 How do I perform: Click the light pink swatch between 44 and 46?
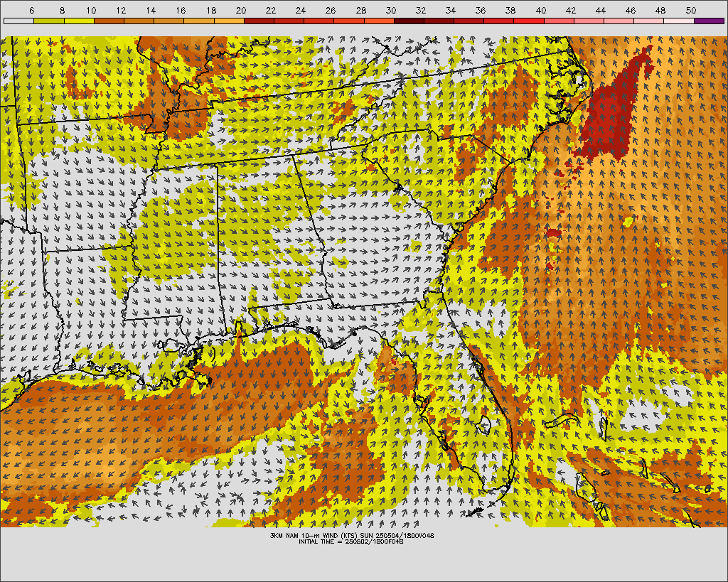pyautogui.click(x=619, y=21)
